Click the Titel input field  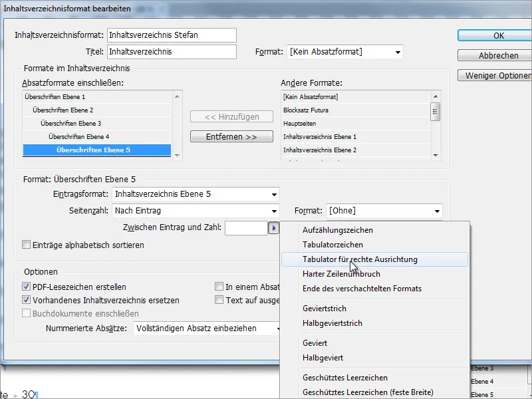172,52
